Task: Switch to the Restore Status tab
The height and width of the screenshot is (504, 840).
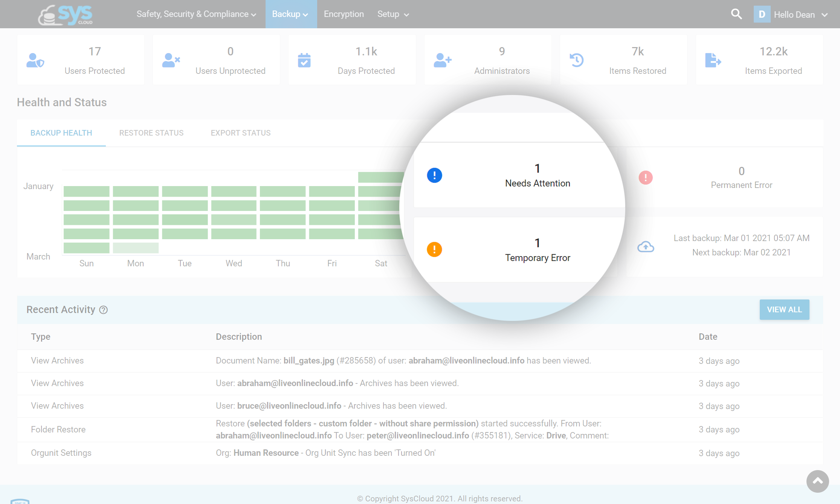Action: (151, 133)
